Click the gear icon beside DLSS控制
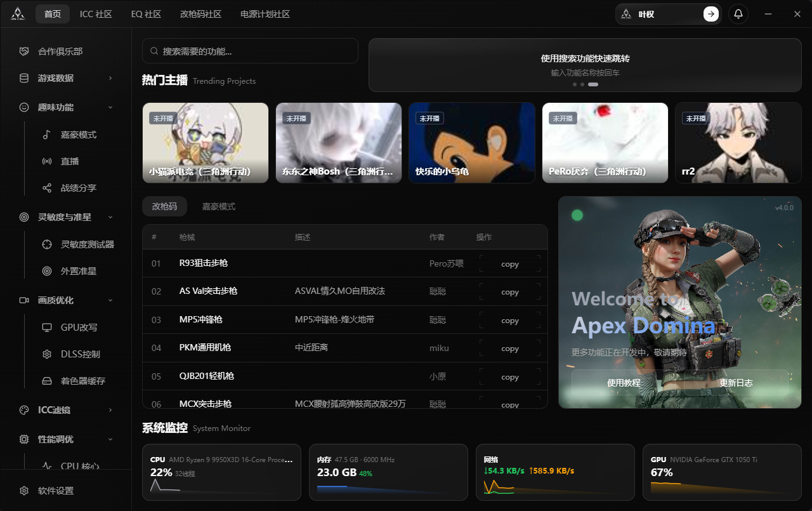Screen dimensions: 812x511 [x=46, y=354]
